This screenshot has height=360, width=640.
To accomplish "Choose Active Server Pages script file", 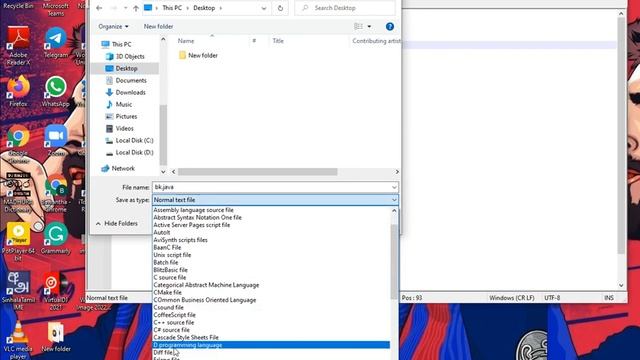I will pos(192,225).
